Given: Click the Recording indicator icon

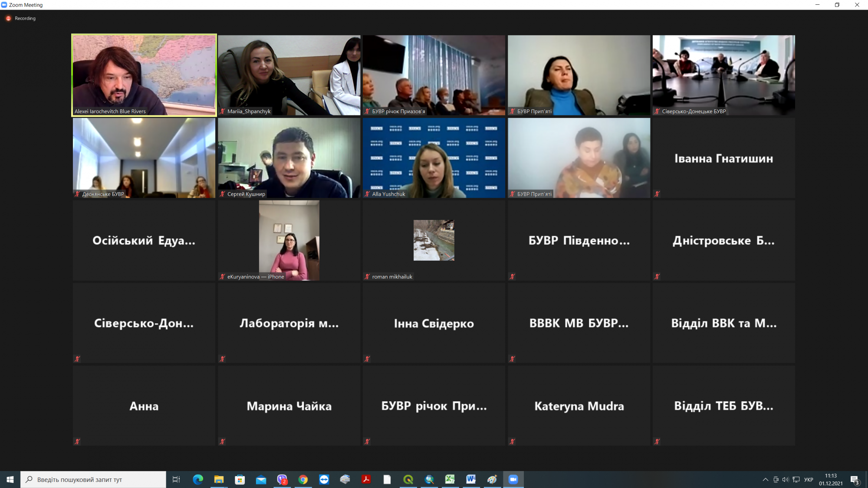Looking at the screenshot, I should (x=8, y=18).
